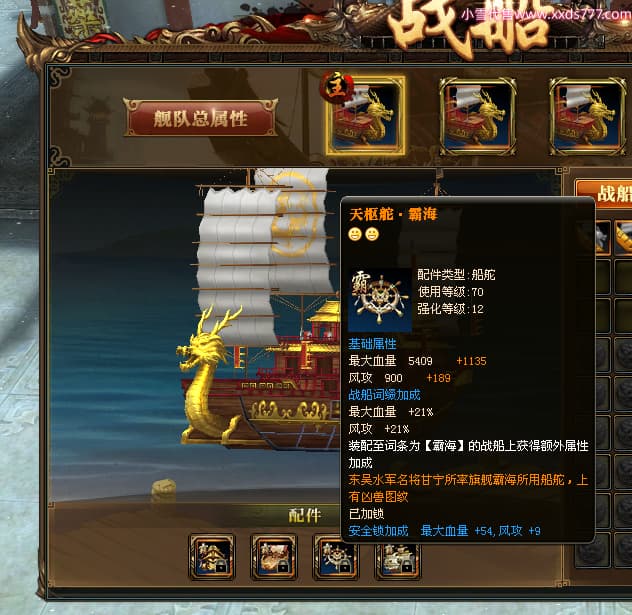Select the third dragon warship thumbnail
Viewport: 632px width, 615px height.
pyautogui.click(x=588, y=116)
